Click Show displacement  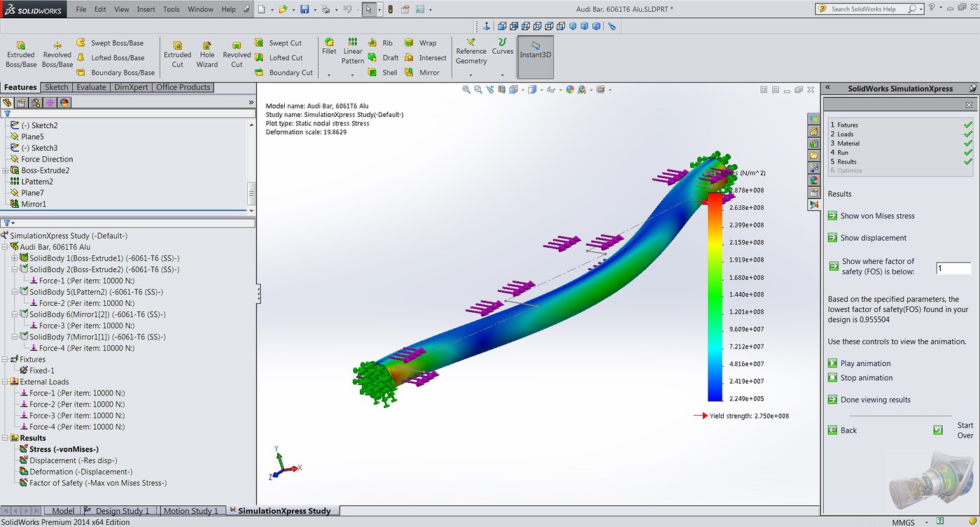click(867, 237)
